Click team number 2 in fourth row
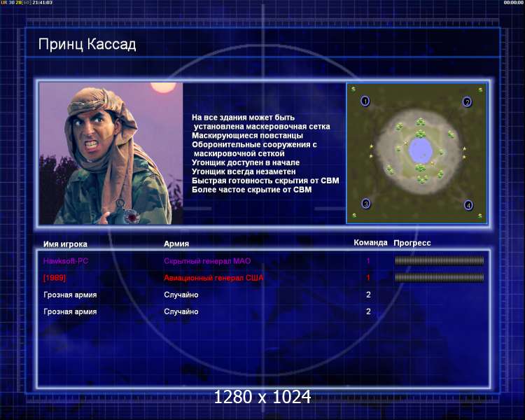The image size is (525, 420). tap(368, 311)
